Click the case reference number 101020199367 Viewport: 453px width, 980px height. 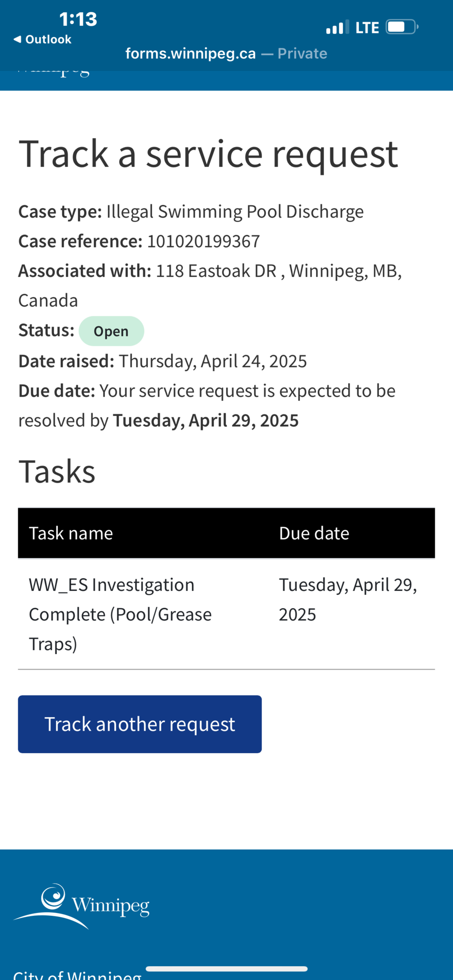[203, 241]
